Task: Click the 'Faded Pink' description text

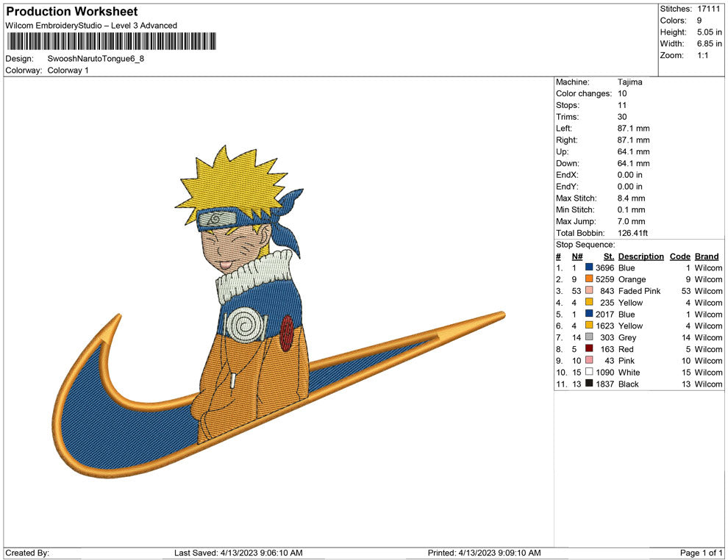Action: (x=639, y=291)
